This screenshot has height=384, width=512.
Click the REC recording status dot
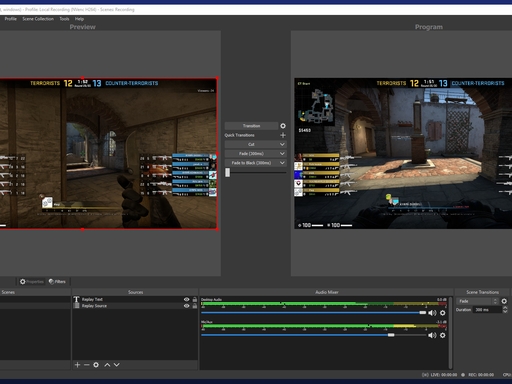tap(463, 375)
